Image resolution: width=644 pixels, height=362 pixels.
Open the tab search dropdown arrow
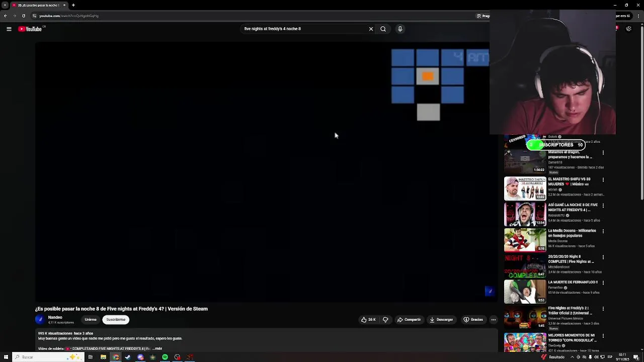5,5
